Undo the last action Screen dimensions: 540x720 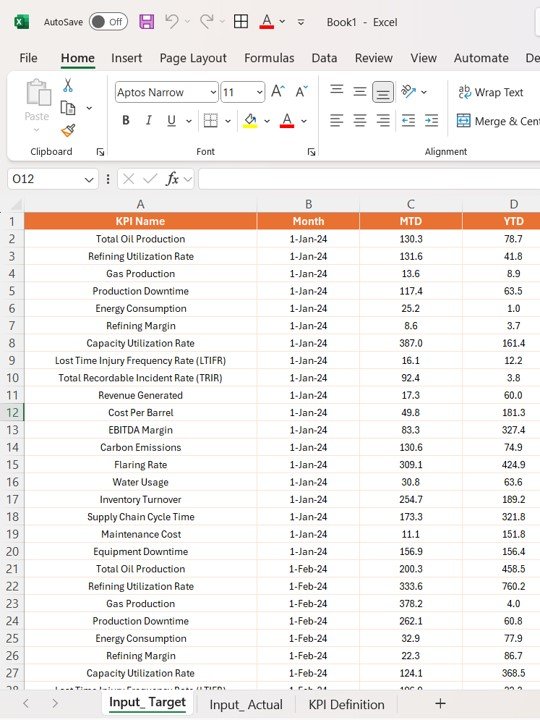pos(172,21)
